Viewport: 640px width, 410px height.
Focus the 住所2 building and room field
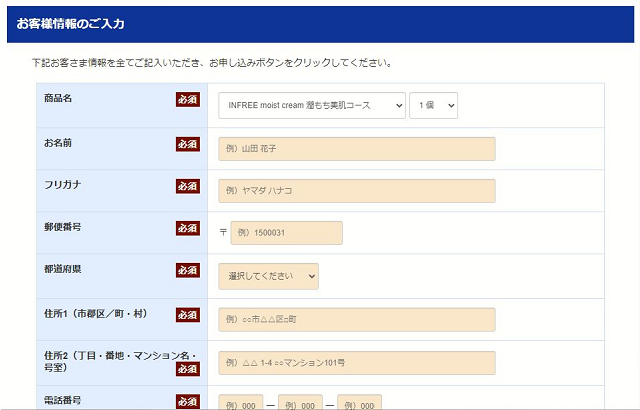click(x=357, y=362)
